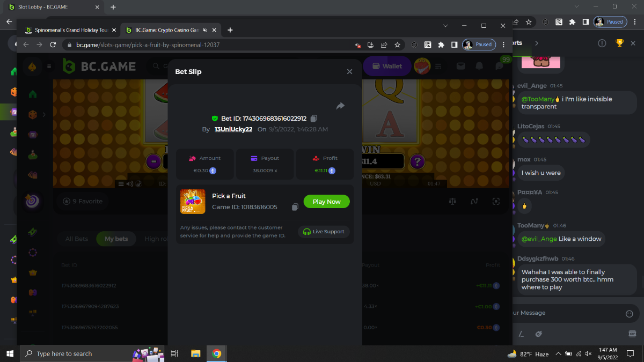
Task: Open the Pick a Fruit game thumbnail
Action: click(193, 202)
